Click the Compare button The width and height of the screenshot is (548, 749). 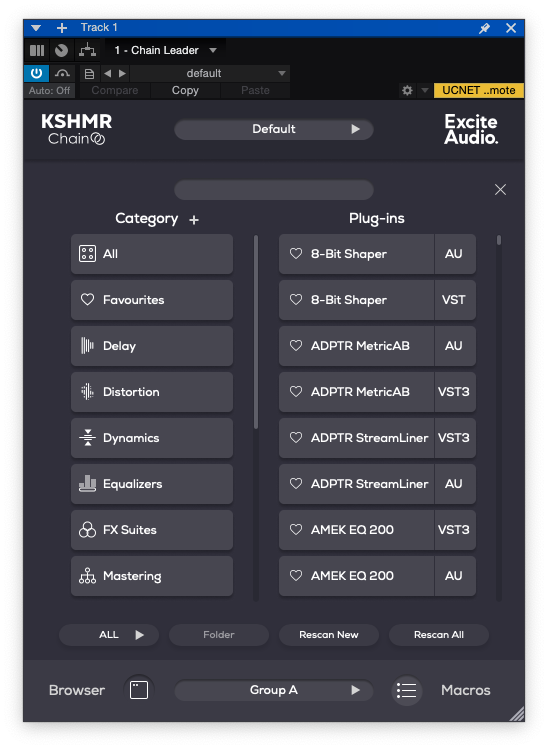tap(115, 90)
